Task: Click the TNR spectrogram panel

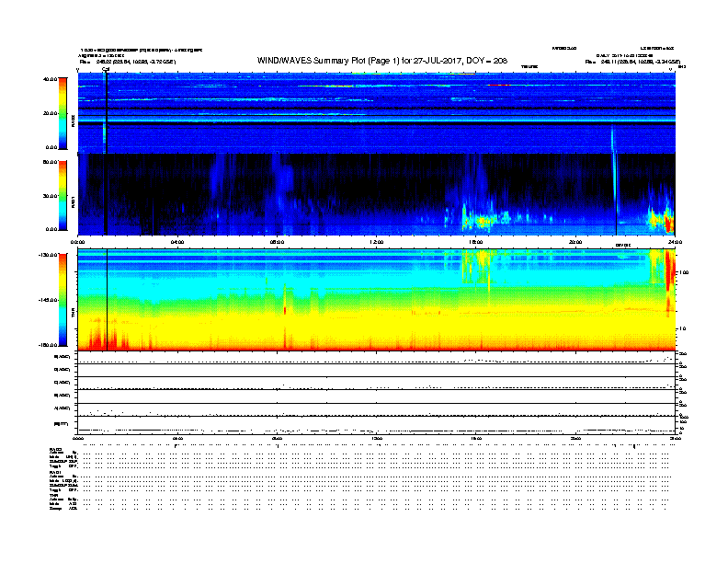Action: click(377, 300)
